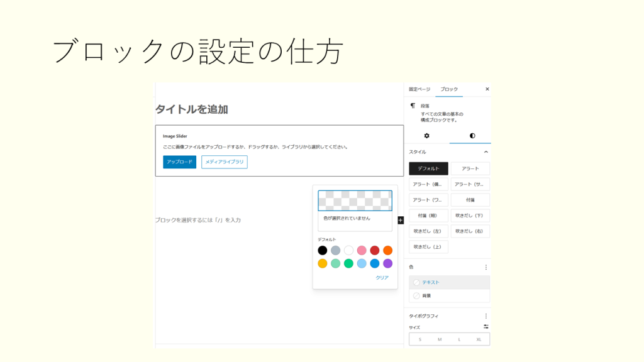
Task: Open the メディアライブラリ button
Action: click(x=225, y=162)
